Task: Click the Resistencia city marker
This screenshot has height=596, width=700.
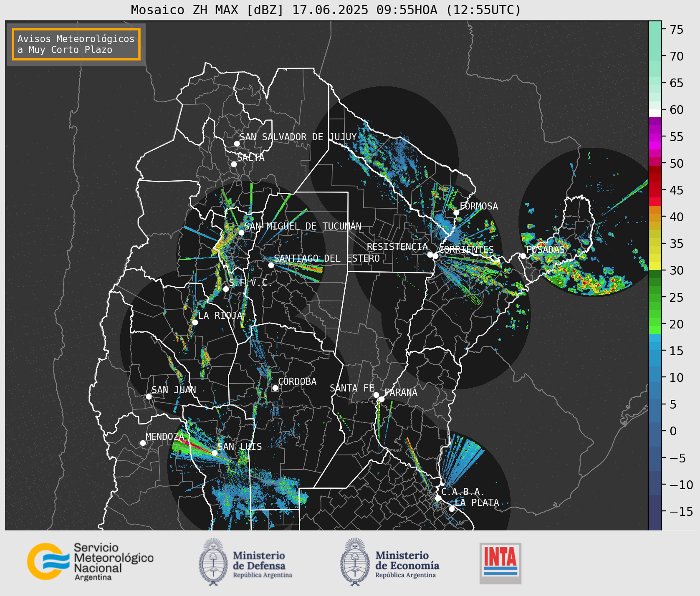Action: [x=430, y=255]
